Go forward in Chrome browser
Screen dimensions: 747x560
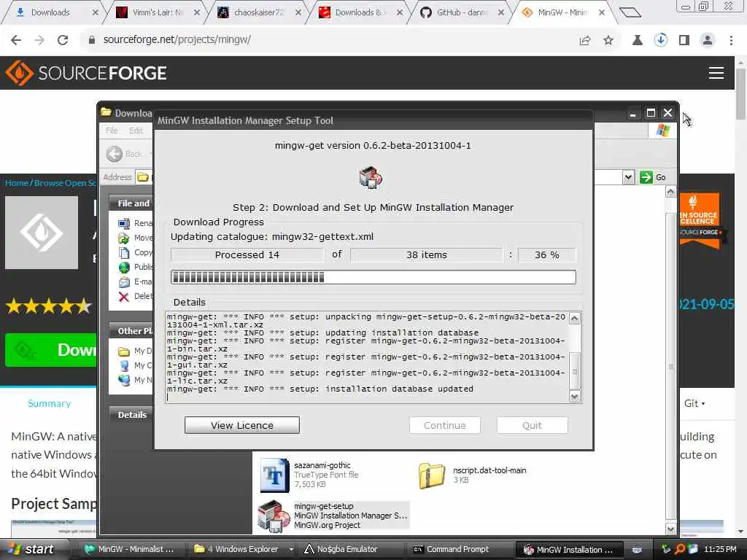coord(39,40)
